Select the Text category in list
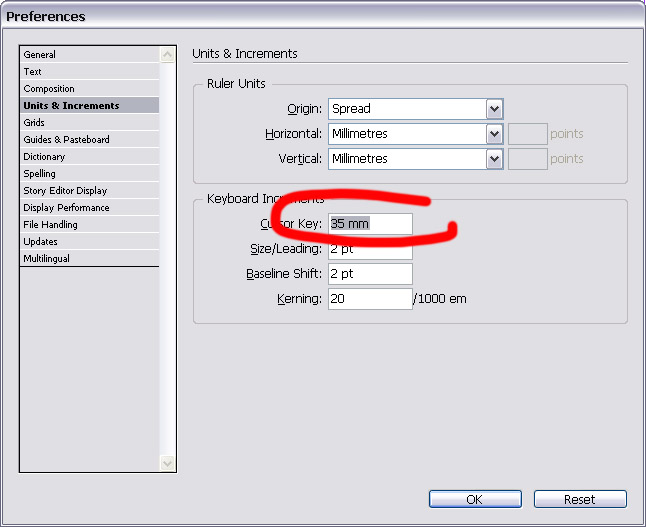Image resolution: width=646 pixels, height=527 pixels. coord(89,72)
